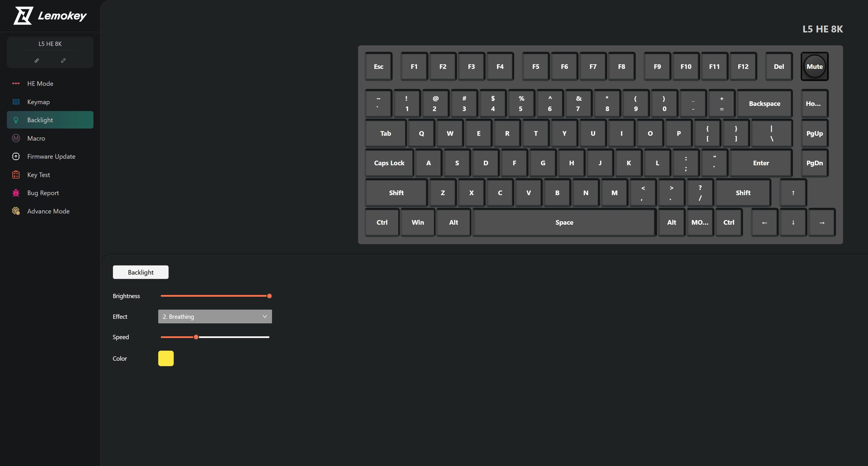The width and height of the screenshot is (868, 466).
Task: Click the Advance Mode gear icon
Action: click(16, 211)
